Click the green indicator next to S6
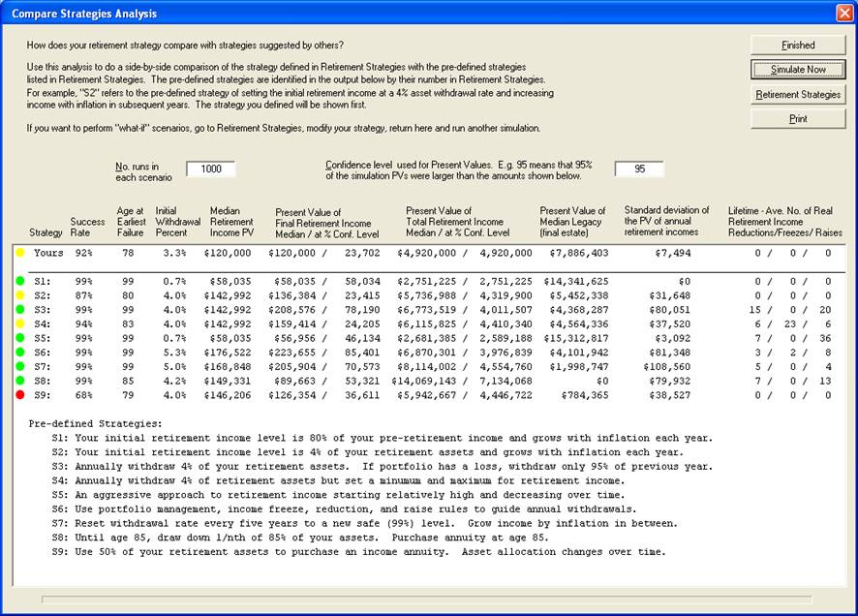Screen dimensions: 858x616 tap(20, 353)
